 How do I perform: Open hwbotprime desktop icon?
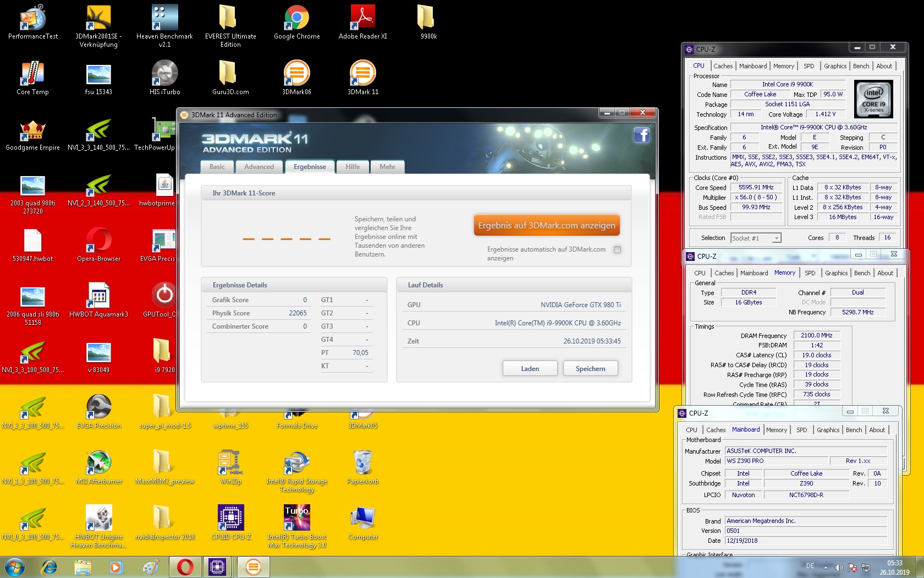point(158,189)
